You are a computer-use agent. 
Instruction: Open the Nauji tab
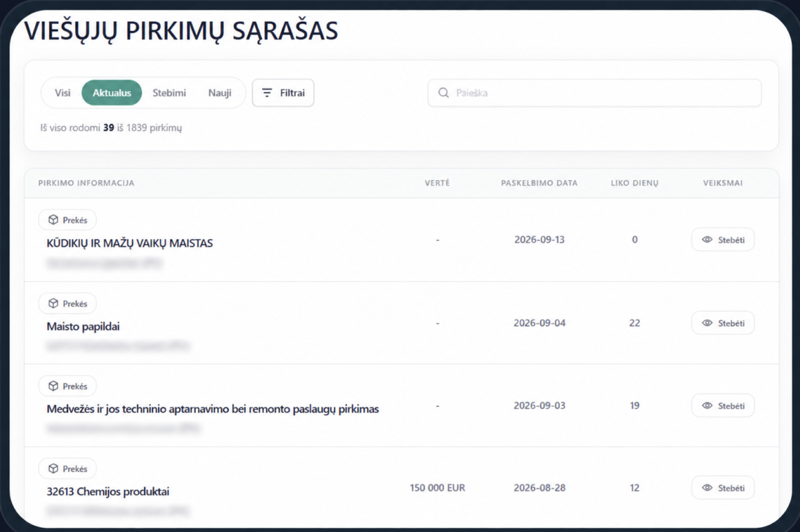tap(219, 93)
